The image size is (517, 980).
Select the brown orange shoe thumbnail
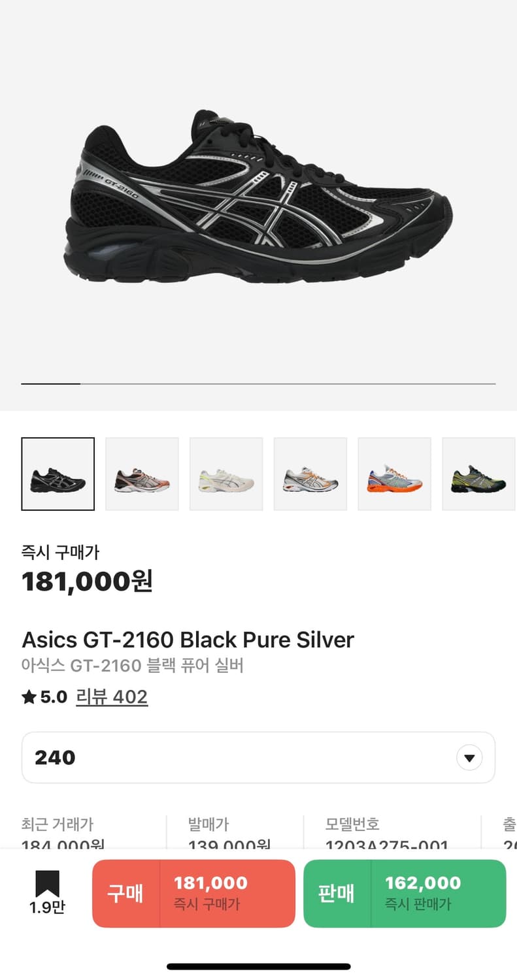(x=142, y=474)
